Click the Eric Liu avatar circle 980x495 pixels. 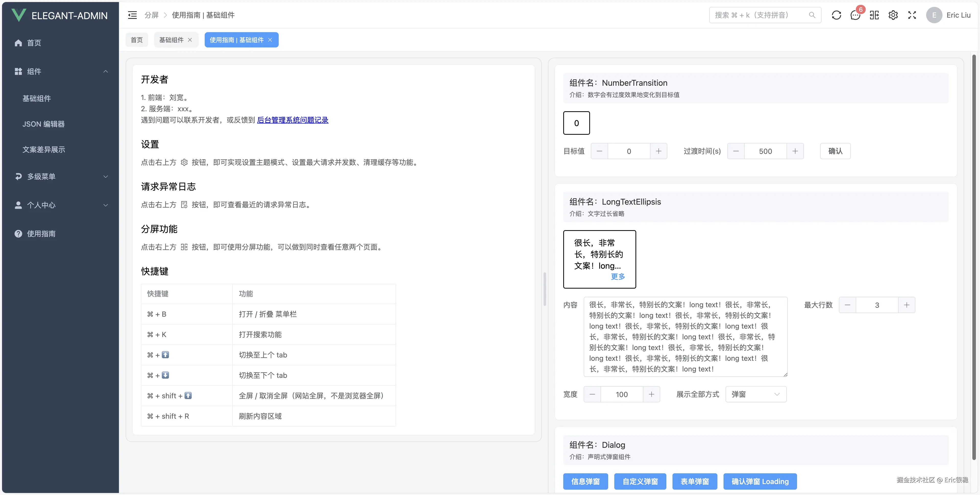coord(934,15)
